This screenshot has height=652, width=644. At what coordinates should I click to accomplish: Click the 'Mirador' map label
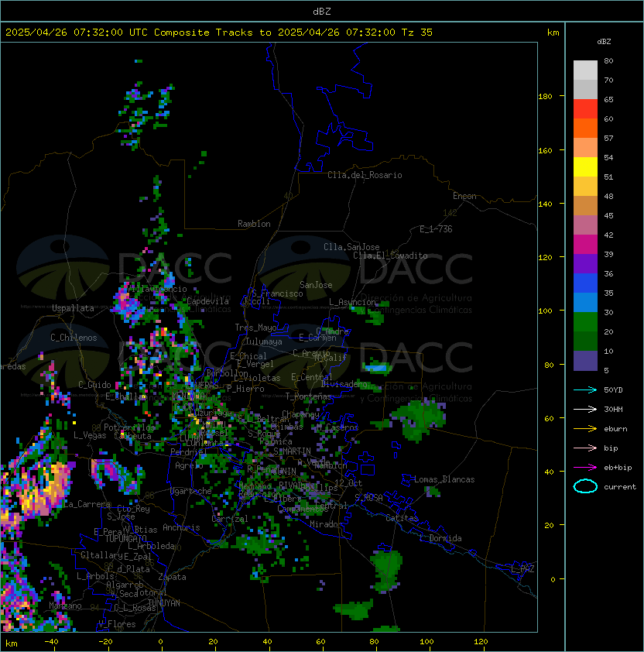coord(327,524)
